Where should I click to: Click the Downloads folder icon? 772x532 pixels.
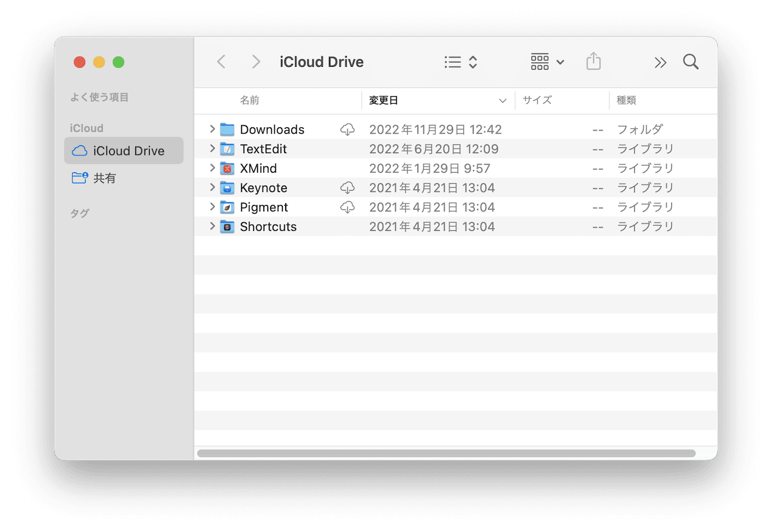228,130
